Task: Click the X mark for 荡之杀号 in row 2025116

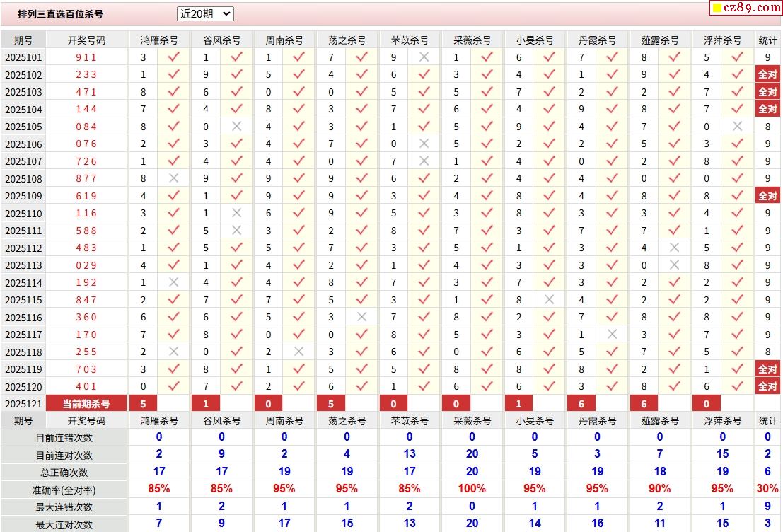Action: 362,317
